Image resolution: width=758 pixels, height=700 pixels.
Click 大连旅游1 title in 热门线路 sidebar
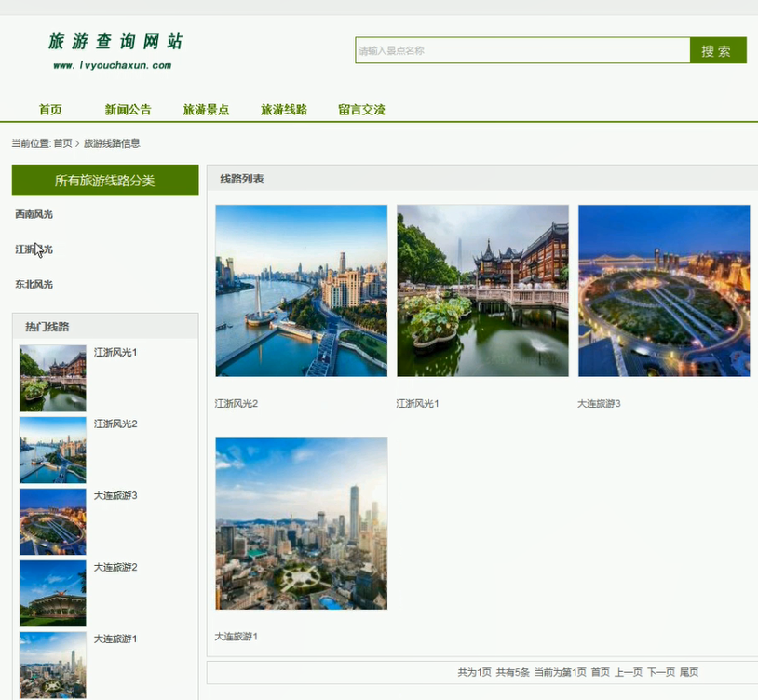click(115, 639)
